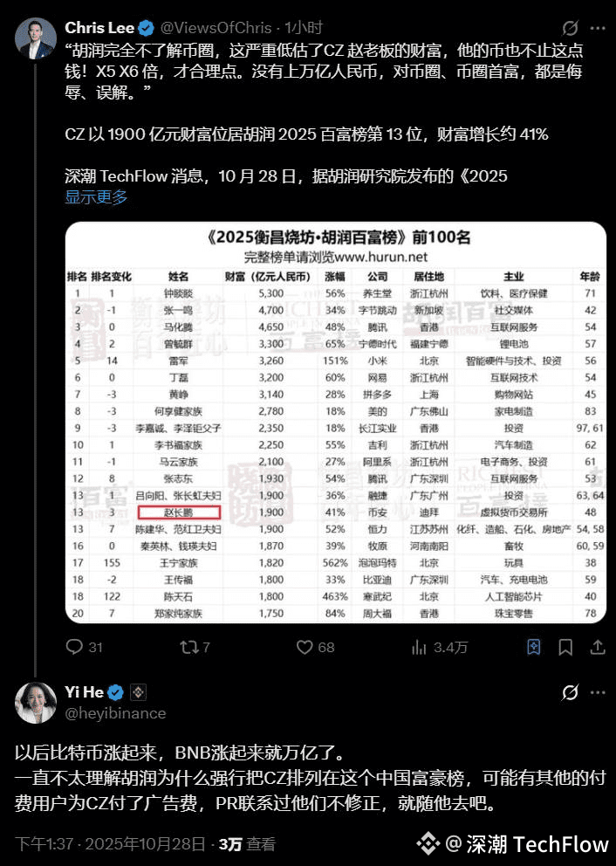Bookmark Chris Lee's post

pos(565,647)
